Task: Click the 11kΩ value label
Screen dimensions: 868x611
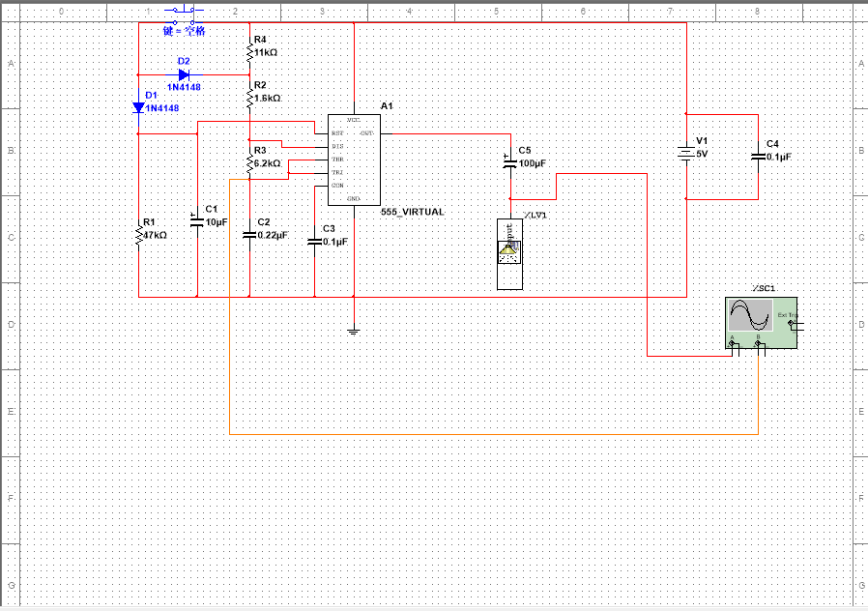Action: point(266,52)
